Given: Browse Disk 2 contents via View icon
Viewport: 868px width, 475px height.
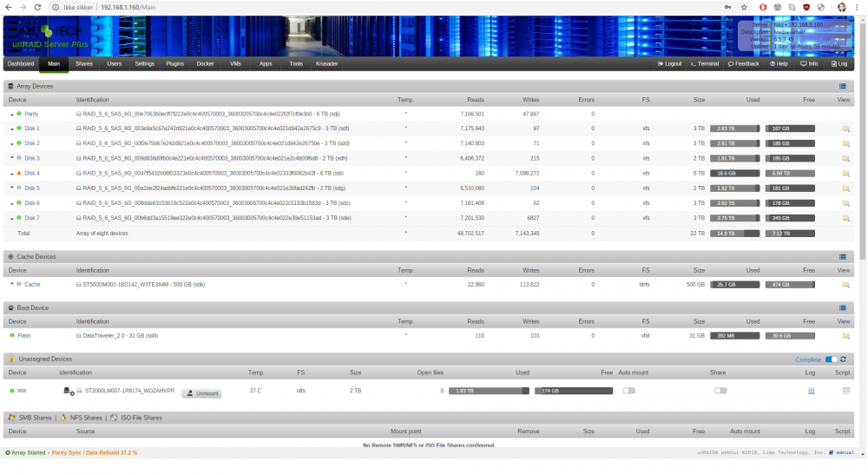Looking at the screenshot, I should 845,143.
